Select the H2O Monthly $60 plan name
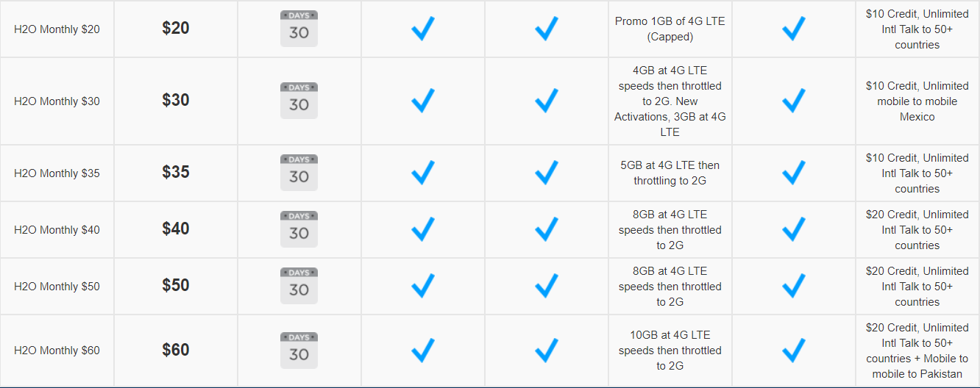Image resolution: width=980 pixels, height=388 pixels. coord(57,351)
